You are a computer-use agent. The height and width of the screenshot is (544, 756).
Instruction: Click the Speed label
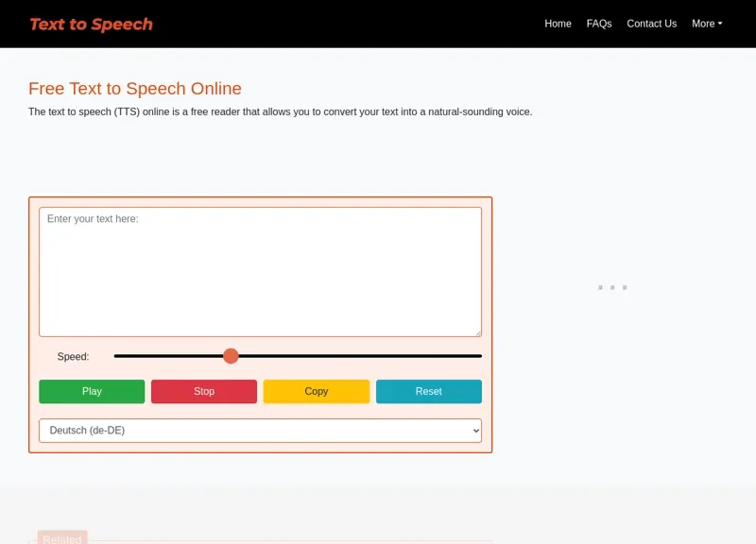point(73,356)
